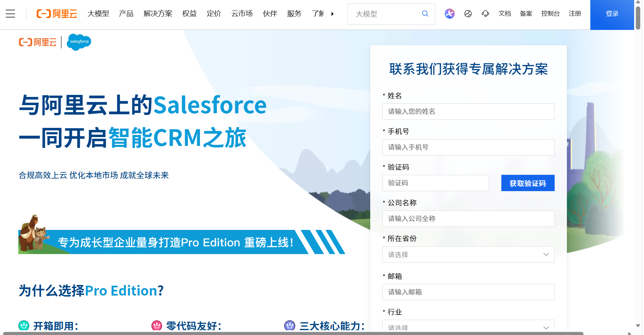Open the purple AI assistant icon
Screen dimensions: 644x335
449,14
